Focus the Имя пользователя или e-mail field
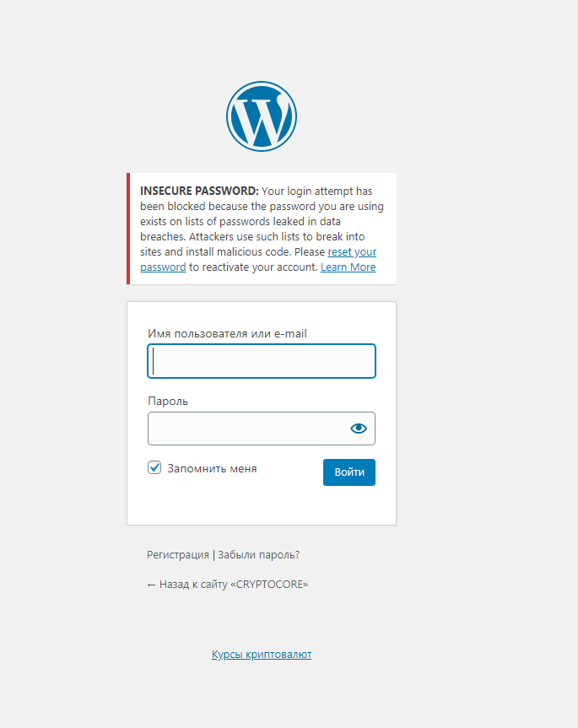 tap(262, 361)
